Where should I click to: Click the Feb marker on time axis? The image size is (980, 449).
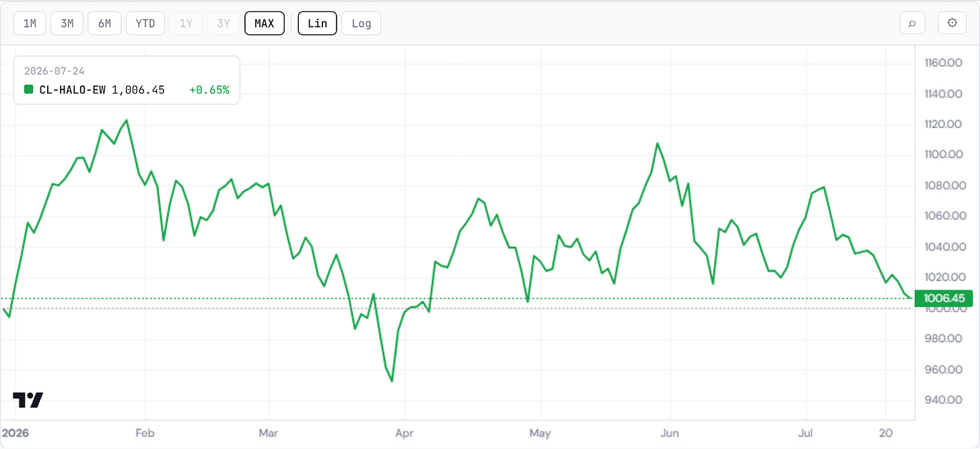tap(145, 434)
